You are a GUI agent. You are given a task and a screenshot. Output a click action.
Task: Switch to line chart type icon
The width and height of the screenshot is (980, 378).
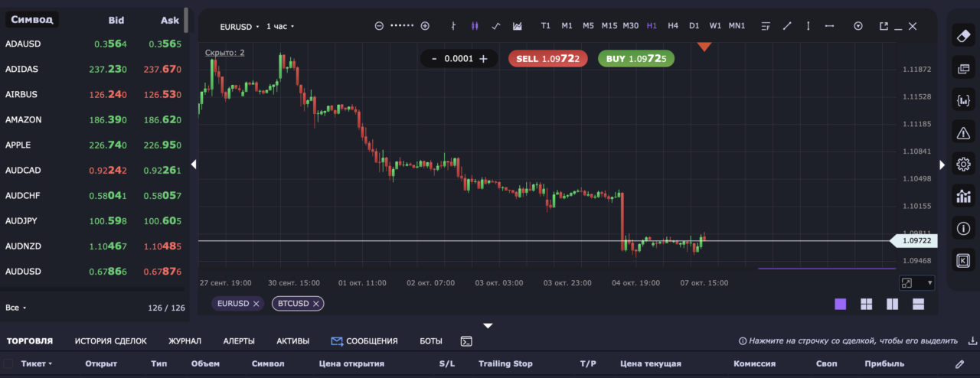coord(496,26)
